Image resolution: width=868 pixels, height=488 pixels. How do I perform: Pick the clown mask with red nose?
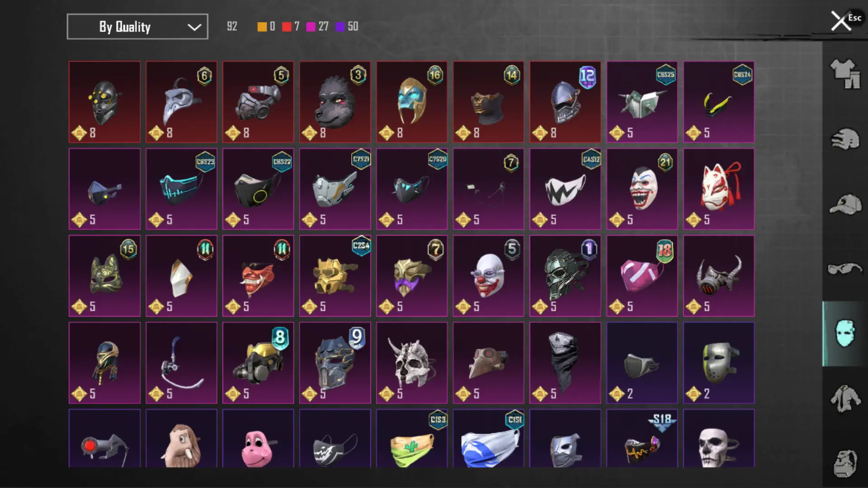click(x=489, y=276)
